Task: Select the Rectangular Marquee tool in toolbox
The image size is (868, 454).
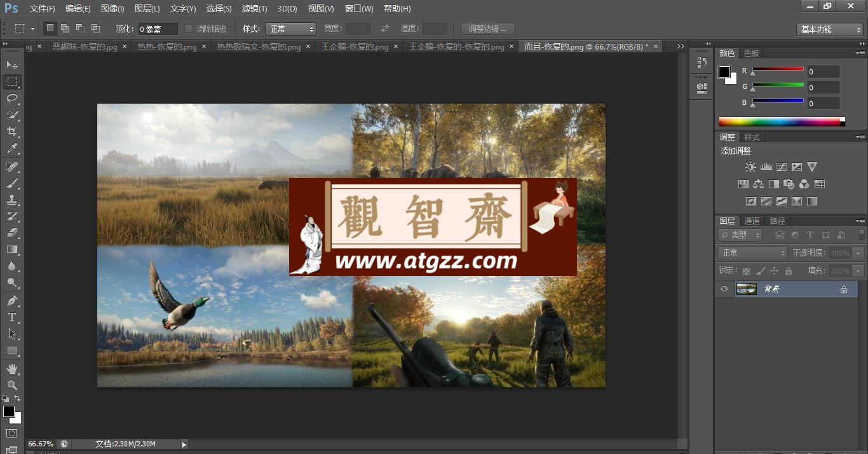Action: 12,81
